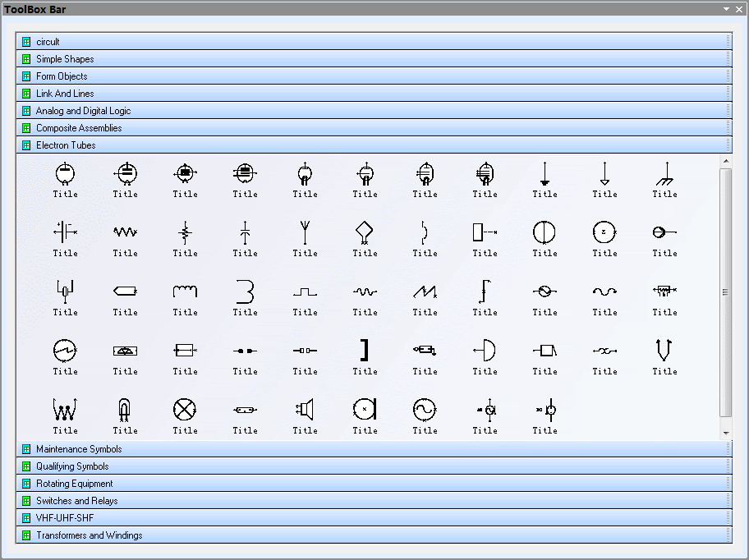Screen dimensions: 749x560
Task: Expand Composite Assemblies category
Action: (x=374, y=127)
